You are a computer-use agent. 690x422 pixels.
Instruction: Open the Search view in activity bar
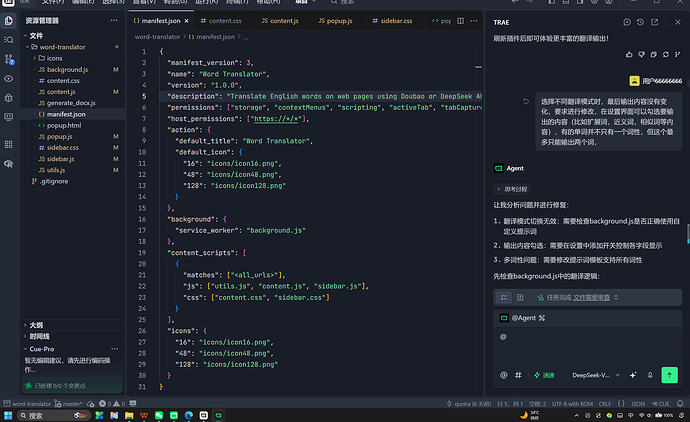[8, 40]
